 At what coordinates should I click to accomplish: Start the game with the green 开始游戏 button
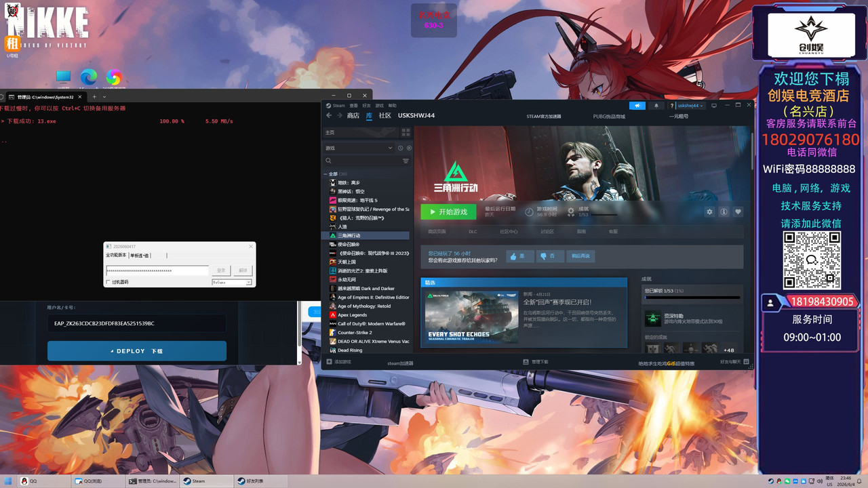click(448, 211)
